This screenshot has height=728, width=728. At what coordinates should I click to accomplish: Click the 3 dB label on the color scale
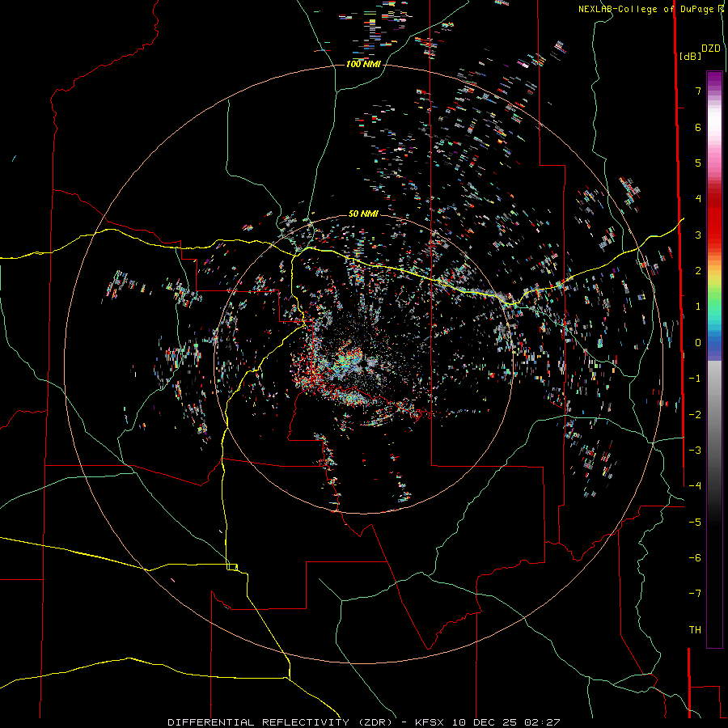tap(698, 235)
